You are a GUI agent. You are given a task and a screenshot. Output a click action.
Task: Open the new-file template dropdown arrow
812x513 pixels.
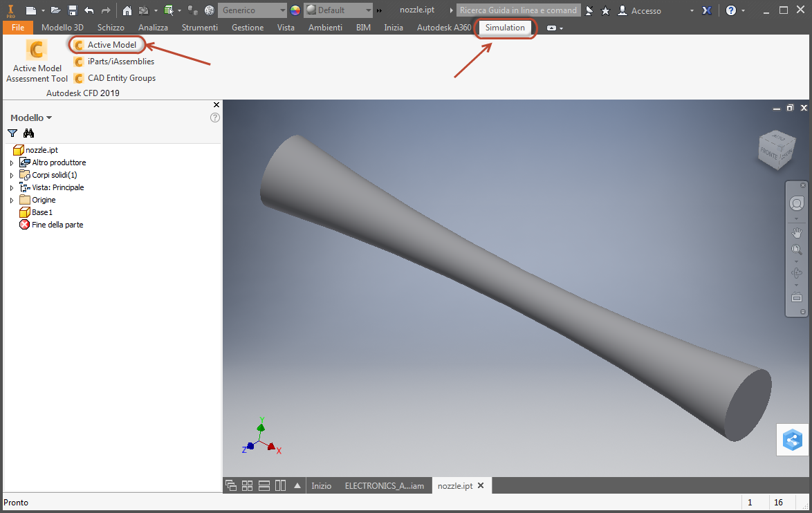point(43,11)
